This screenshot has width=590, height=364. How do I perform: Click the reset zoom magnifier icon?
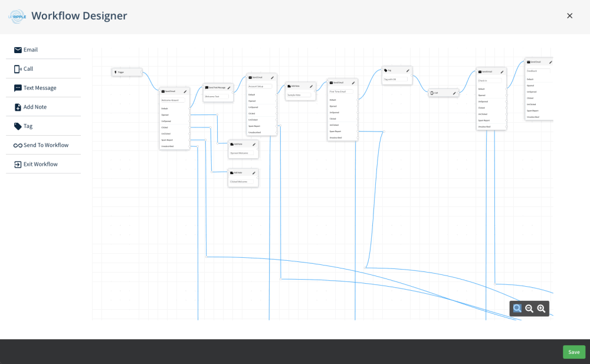[517, 309]
